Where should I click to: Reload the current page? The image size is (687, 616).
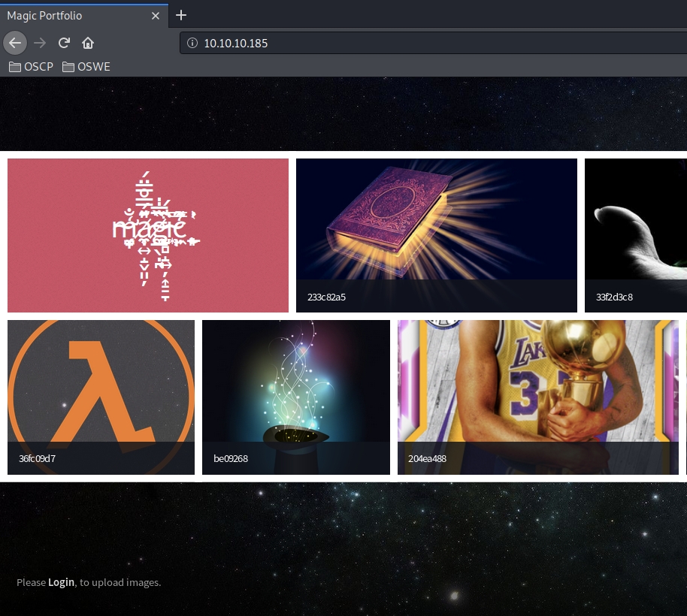(64, 43)
